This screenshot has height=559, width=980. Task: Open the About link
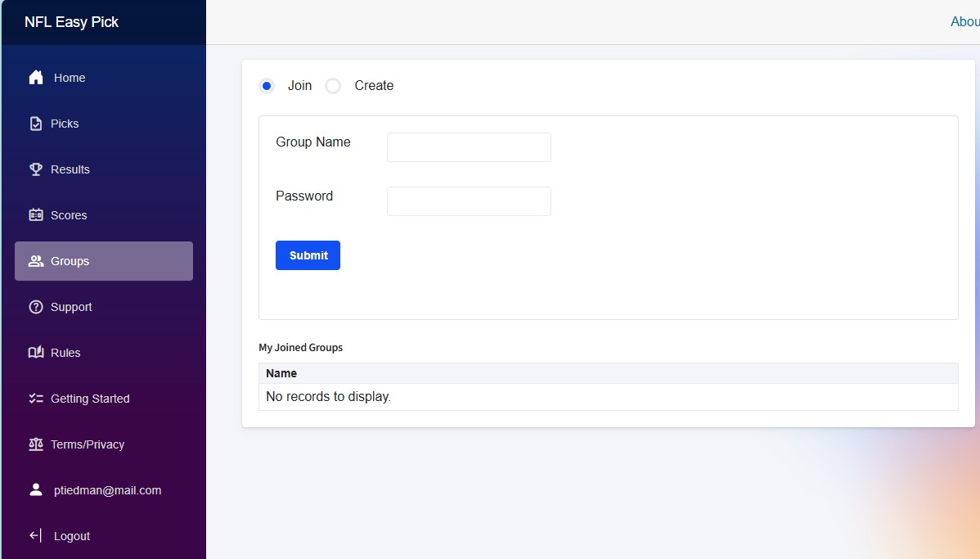[966, 21]
